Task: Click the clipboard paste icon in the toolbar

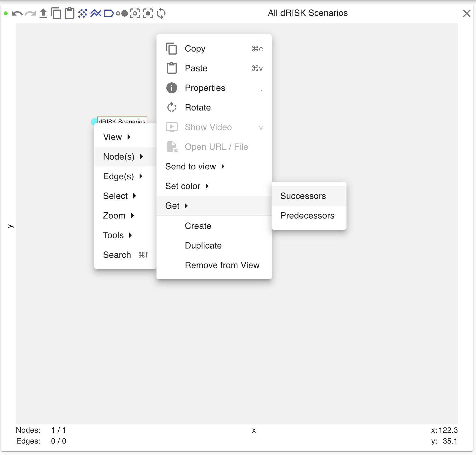Action: tap(70, 13)
